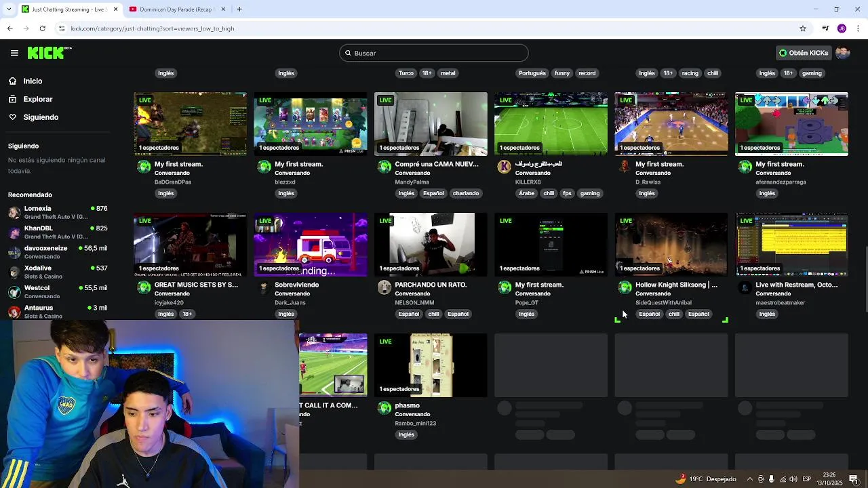The width and height of the screenshot is (868, 488).
Task: Open 'Compré una CAMA NUEV...' stream title
Action: (437, 164)
